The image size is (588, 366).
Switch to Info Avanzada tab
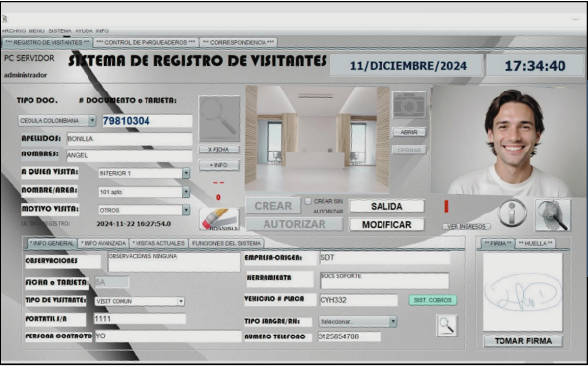coord(103,243)
